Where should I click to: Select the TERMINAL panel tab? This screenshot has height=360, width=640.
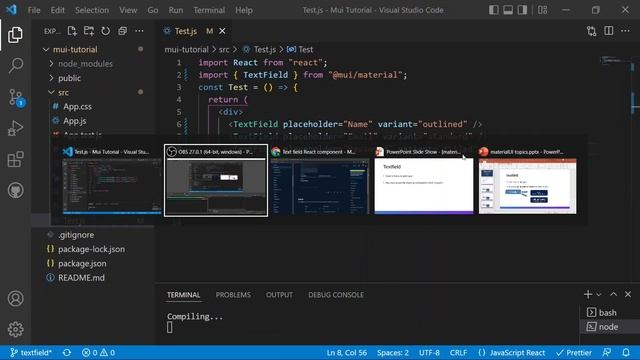click(183, 295)
